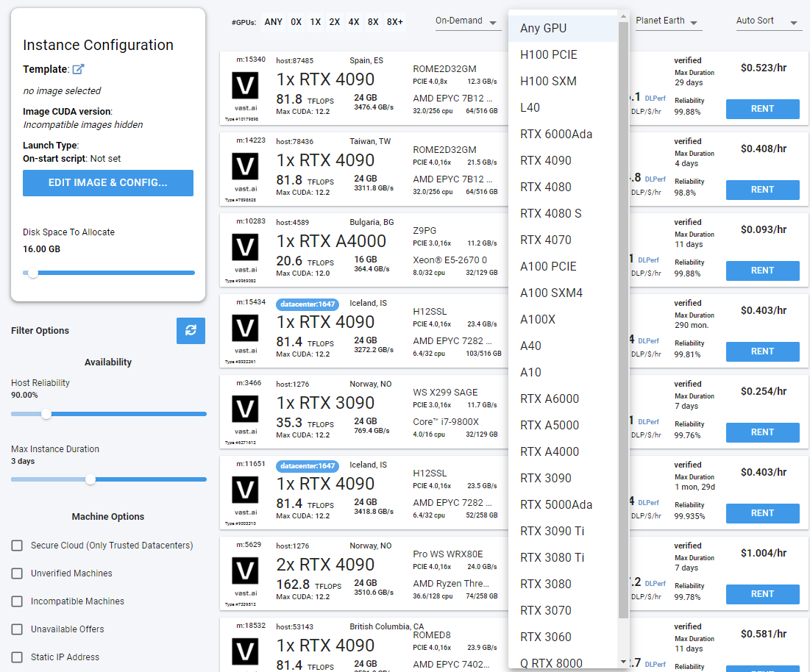The width and height of the screenshot is (810, 672).
Task: Open the Planet Earth region dropdown
Action: point(667,21)
